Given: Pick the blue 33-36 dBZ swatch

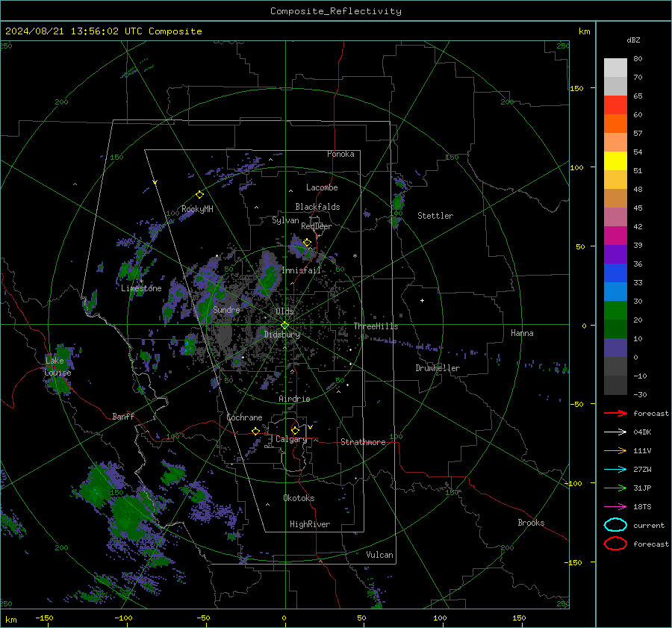Looking at the screenshot, I should click(615, 273).
